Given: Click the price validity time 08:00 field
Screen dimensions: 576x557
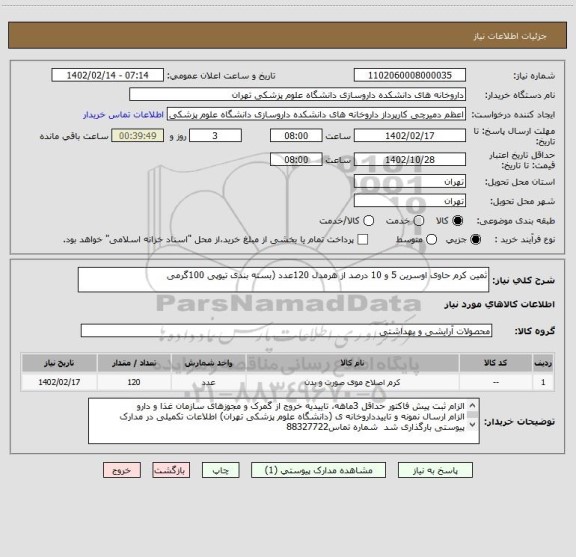Looking at the screenshot, I should (x=296, y=159).
